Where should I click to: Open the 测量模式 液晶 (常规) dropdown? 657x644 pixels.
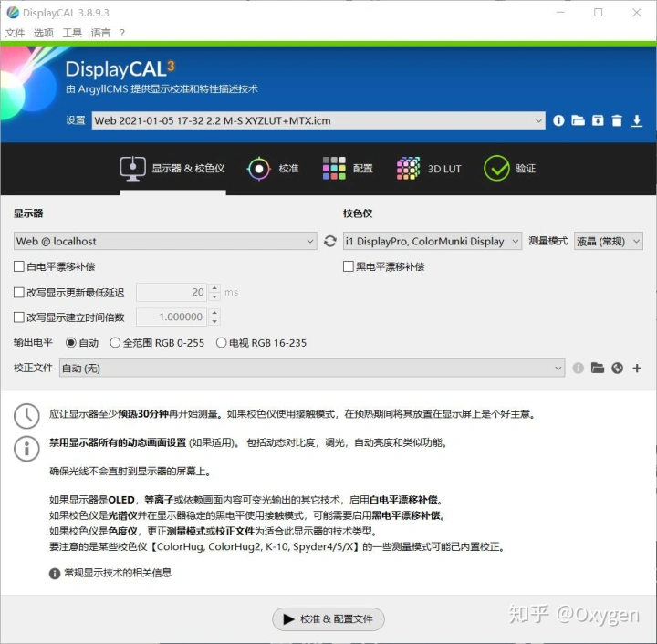pyautogui.click(x=609, y=241)
